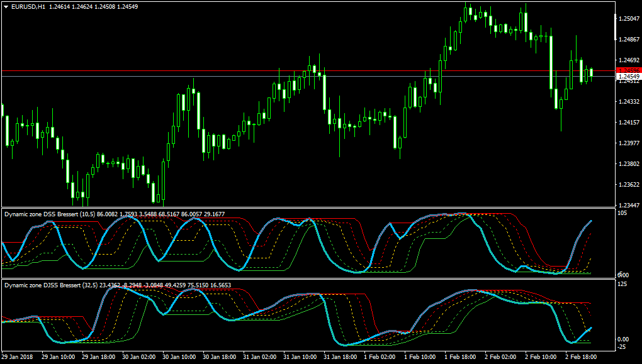
Task: Click the 1.23977 price scale value
Action: [629, 143]
